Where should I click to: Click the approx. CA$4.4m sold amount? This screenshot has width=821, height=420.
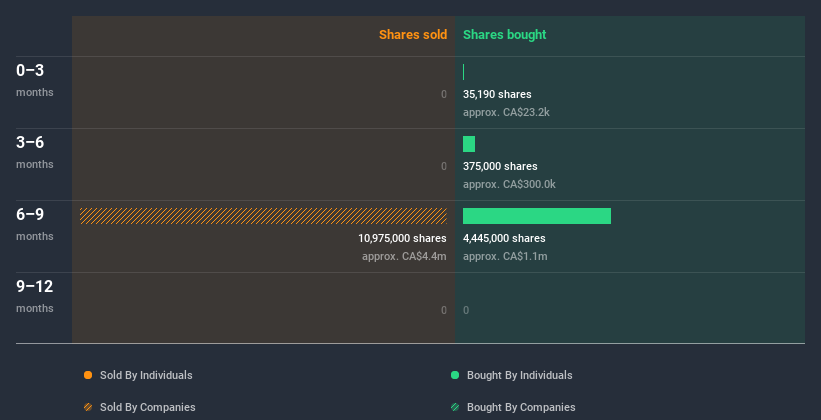click(404, 257)
